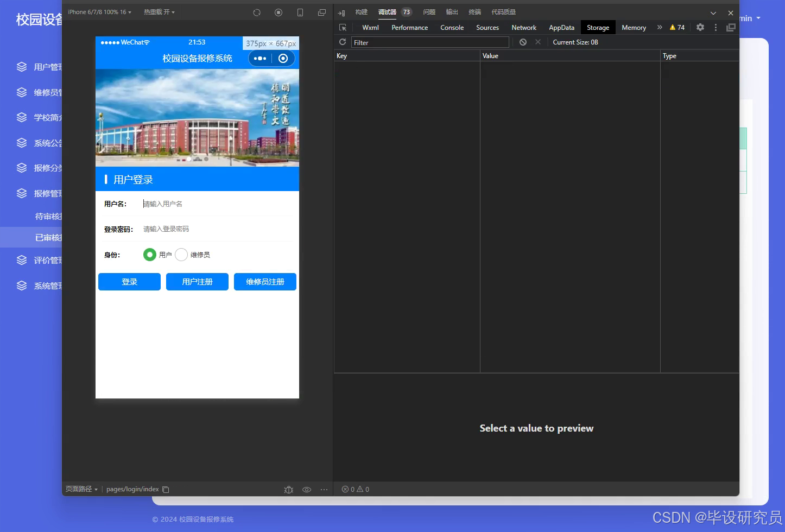Switch to the 输出 tab

(452, 12)
